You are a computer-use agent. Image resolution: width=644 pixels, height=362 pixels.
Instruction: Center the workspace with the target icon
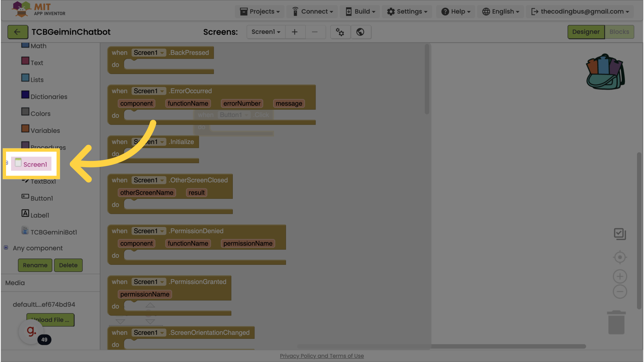point(620,257)
